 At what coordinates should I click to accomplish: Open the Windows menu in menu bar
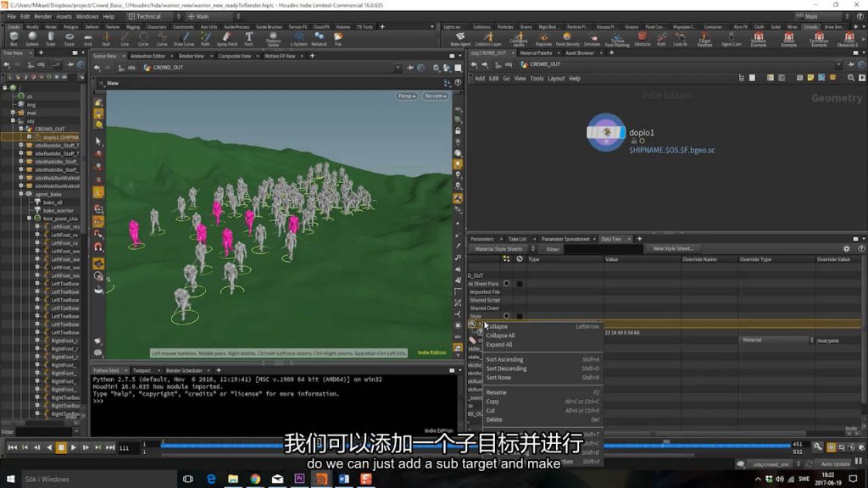coord(87,17)
